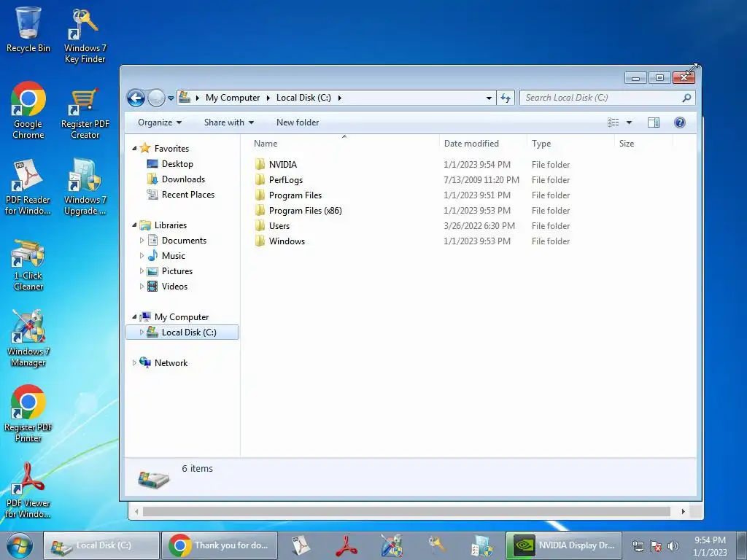Screen dimensions: 747x560
Task: Expand the Pictures library node
Action: pyautogui.click(x=142, y=271)
